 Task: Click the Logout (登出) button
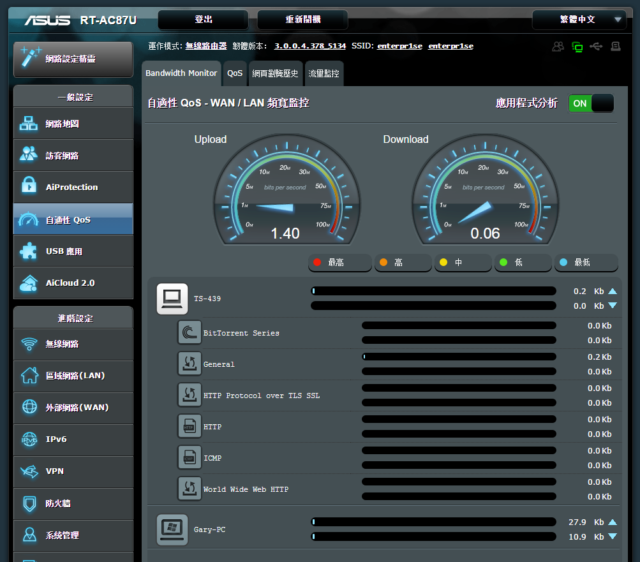[203, 19]
